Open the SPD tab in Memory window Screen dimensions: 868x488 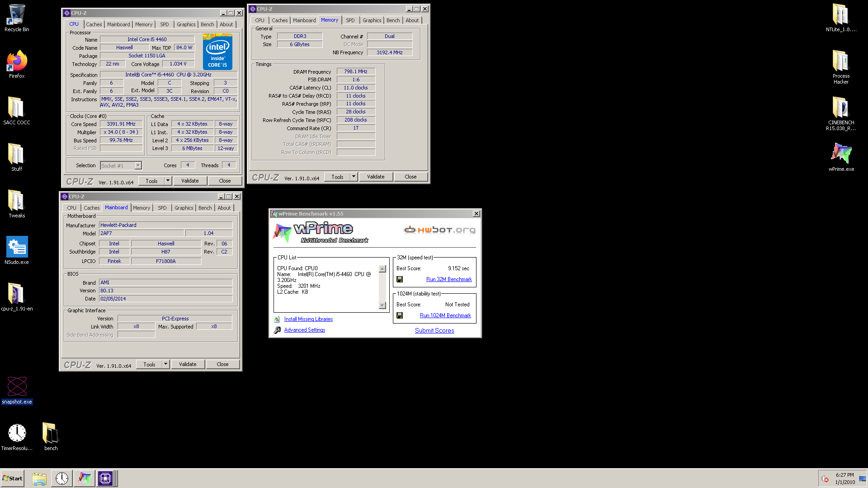point(350,20)
